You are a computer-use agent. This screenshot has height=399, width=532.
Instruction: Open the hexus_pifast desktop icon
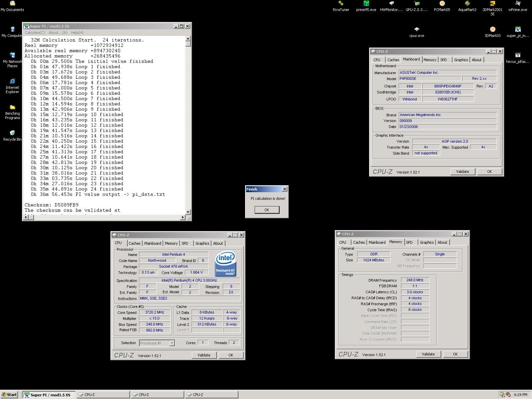[518, 58]
